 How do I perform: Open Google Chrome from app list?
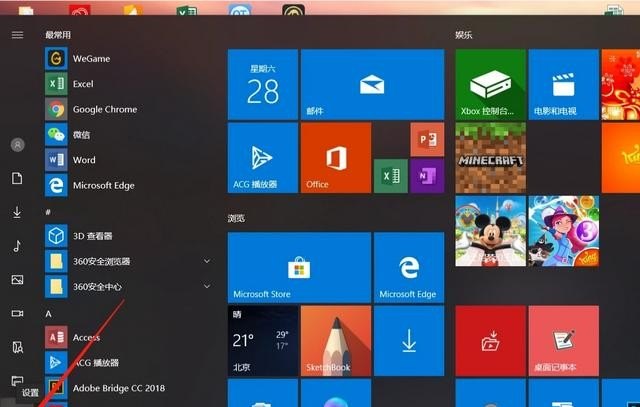129,109
